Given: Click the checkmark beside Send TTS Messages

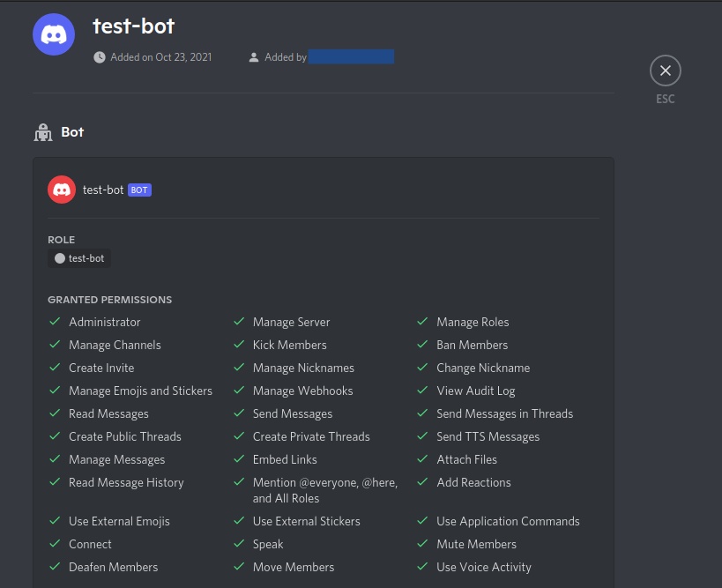Looking at the screenshot, I should pos(422,436).
